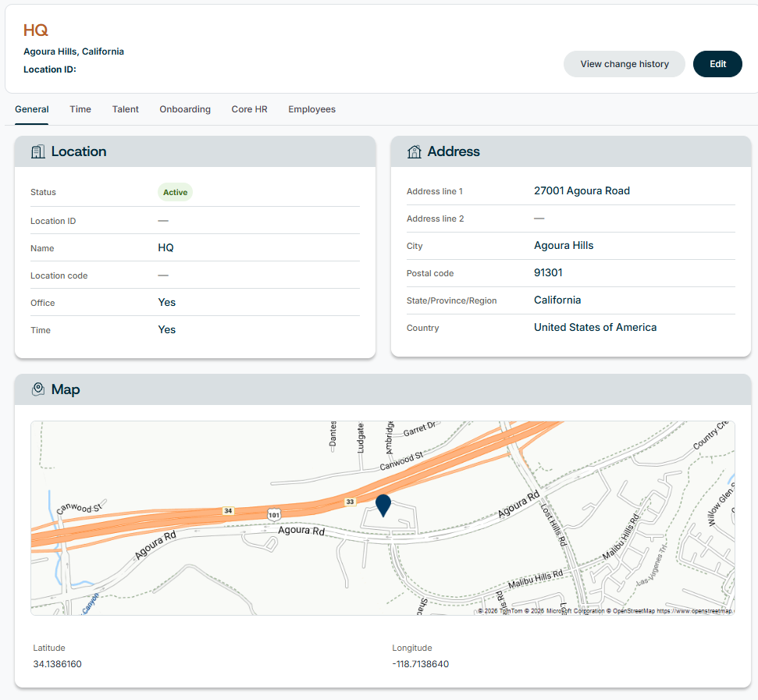Switch to the Talent tab

coord(125,109)
